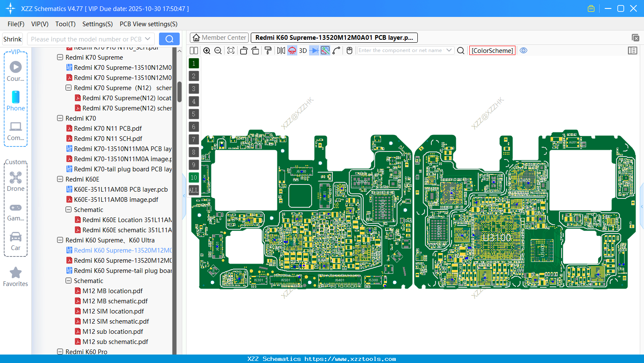Viewport: 644px width, 363px height.
Task: Open the Measure curve tool icon
Action: (337, 50)
